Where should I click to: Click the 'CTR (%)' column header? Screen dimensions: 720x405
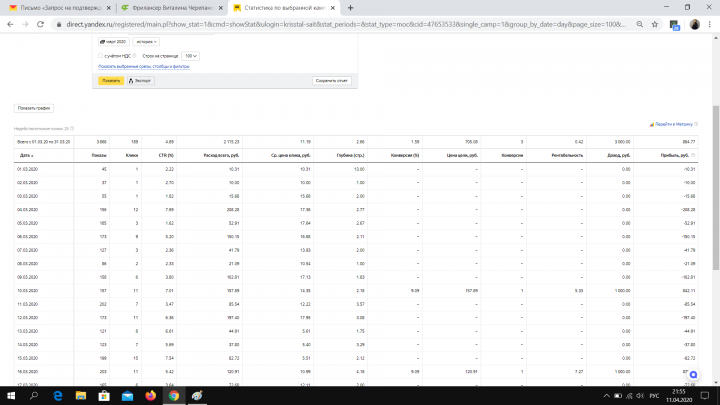[166, 156]
